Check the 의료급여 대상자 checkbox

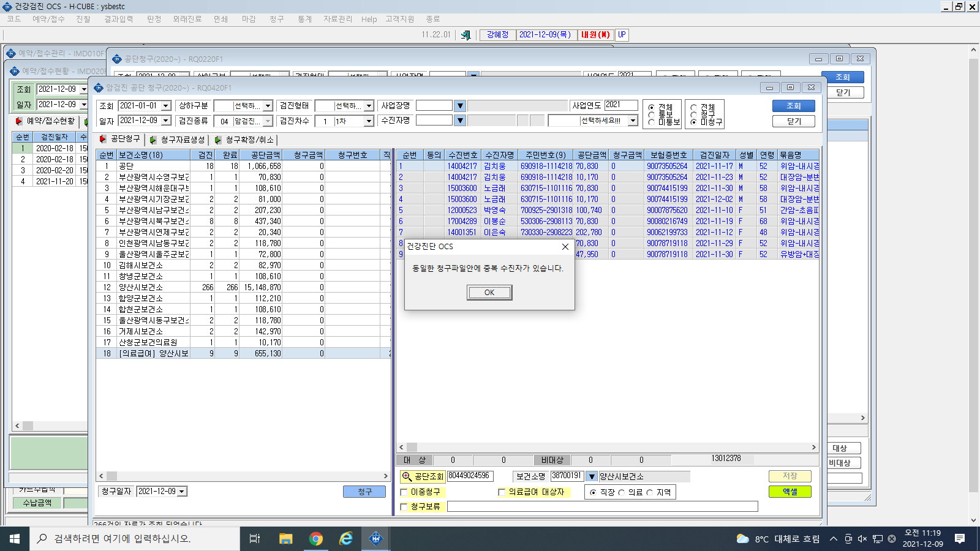(x=502, y=492)
